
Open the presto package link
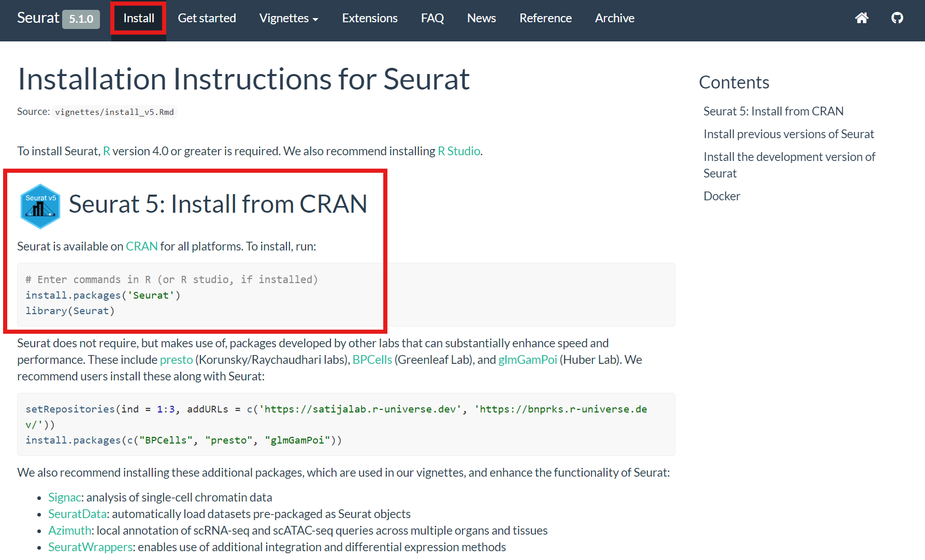[176, 360]
